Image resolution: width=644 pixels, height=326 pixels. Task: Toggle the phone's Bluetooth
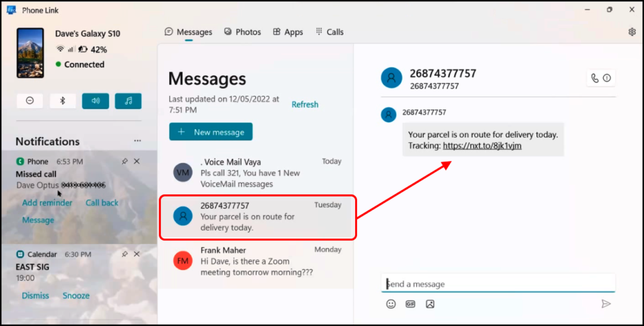tap(63, 101)
